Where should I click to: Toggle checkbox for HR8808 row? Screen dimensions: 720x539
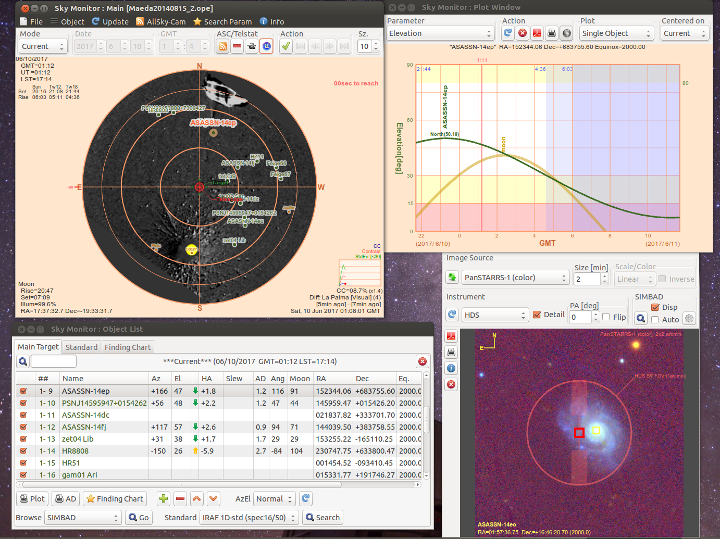click(23, 451)
